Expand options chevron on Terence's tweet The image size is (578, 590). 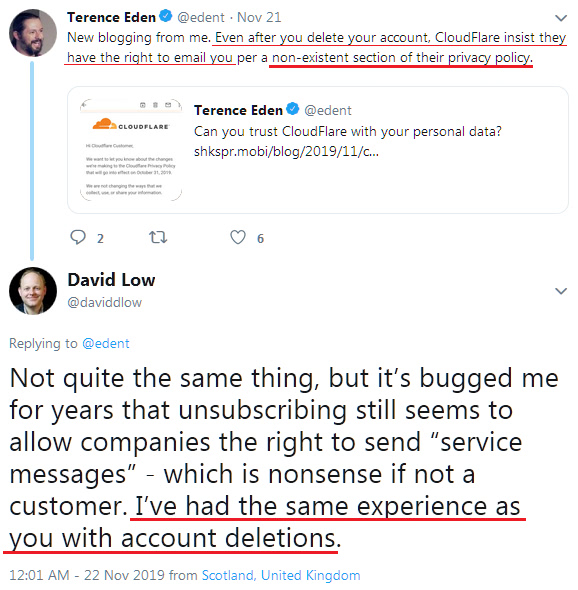[561, 18]
